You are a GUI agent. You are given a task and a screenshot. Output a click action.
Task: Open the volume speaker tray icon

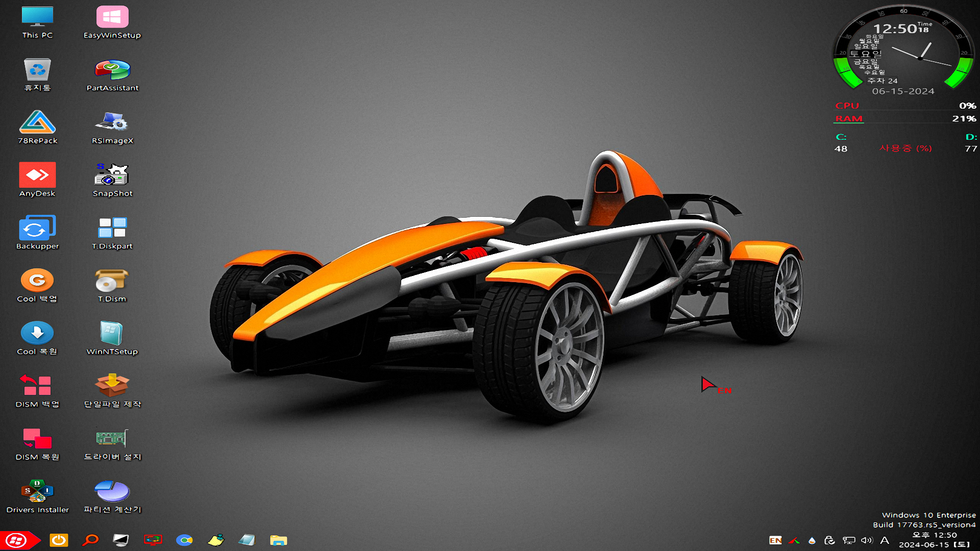click(x=867, y=540)
